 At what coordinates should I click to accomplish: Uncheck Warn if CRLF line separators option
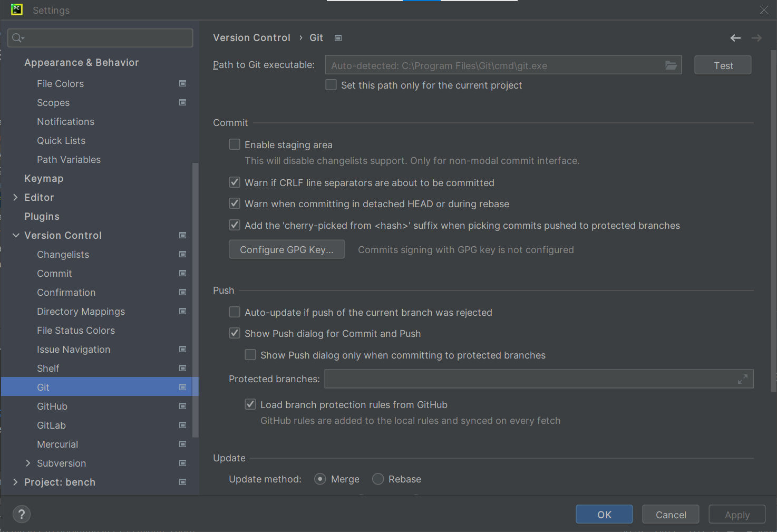coord(235,182)
